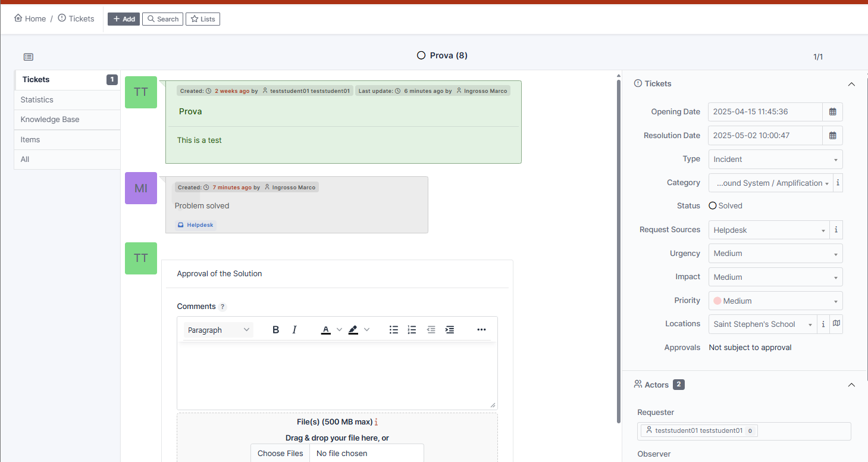This screenshot has width=868, height=462.
Task: Insert a bulleted list in comments
Action: [393, 330]
